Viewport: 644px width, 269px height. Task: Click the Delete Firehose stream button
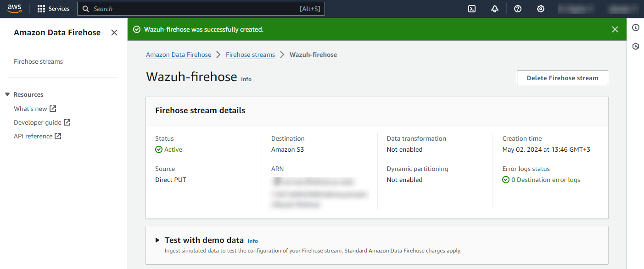point(562,78)
